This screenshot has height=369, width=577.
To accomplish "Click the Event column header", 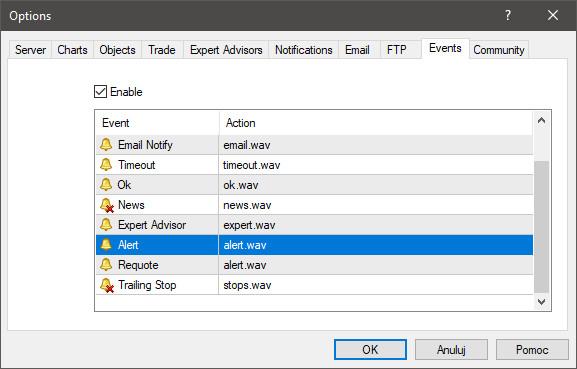I will tap(158, 123).
